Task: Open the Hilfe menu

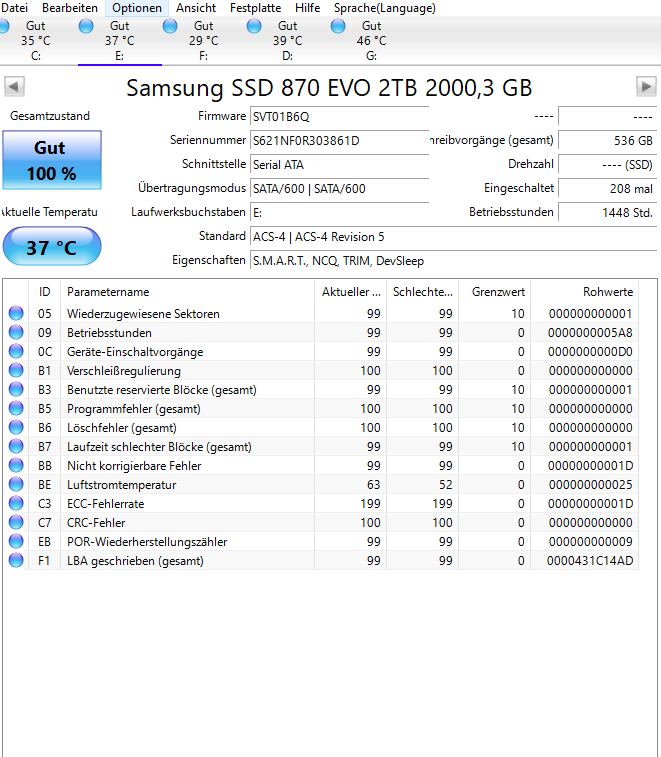Action: (x=308, y=8)
